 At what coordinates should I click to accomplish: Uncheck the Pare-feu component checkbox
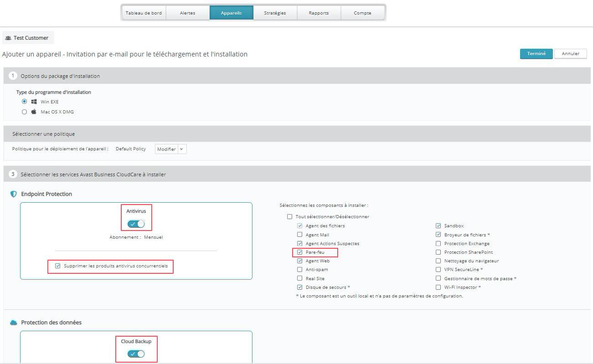[x=299, y=252]
